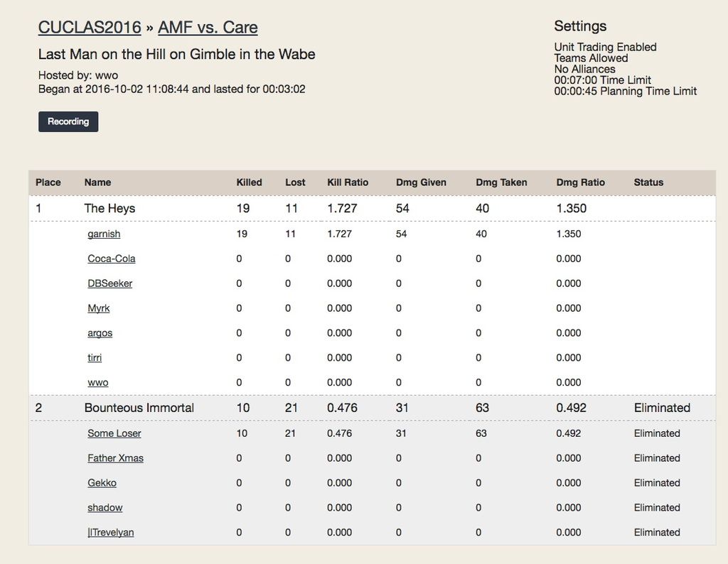This screenshot has height=564, width=728.
Task: Select the Bounteous Immortal team name
Action: pos(139,408)
